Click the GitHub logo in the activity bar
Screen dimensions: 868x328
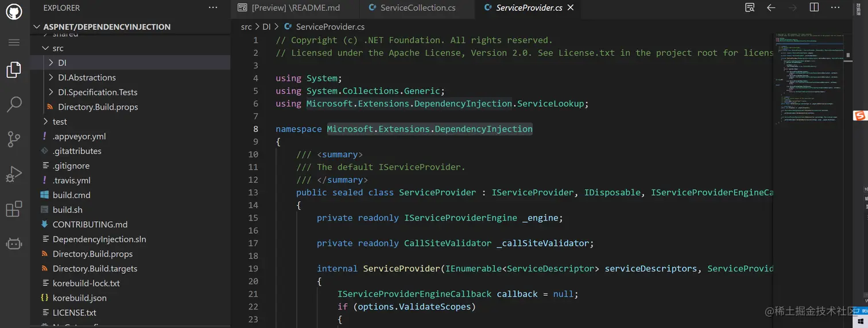coord(14,11)
